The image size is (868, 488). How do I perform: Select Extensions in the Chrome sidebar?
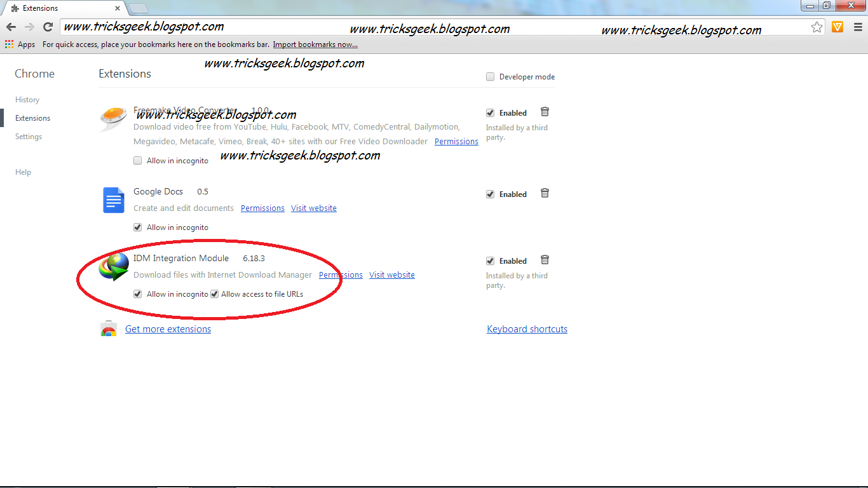click(x=33, y=118)
